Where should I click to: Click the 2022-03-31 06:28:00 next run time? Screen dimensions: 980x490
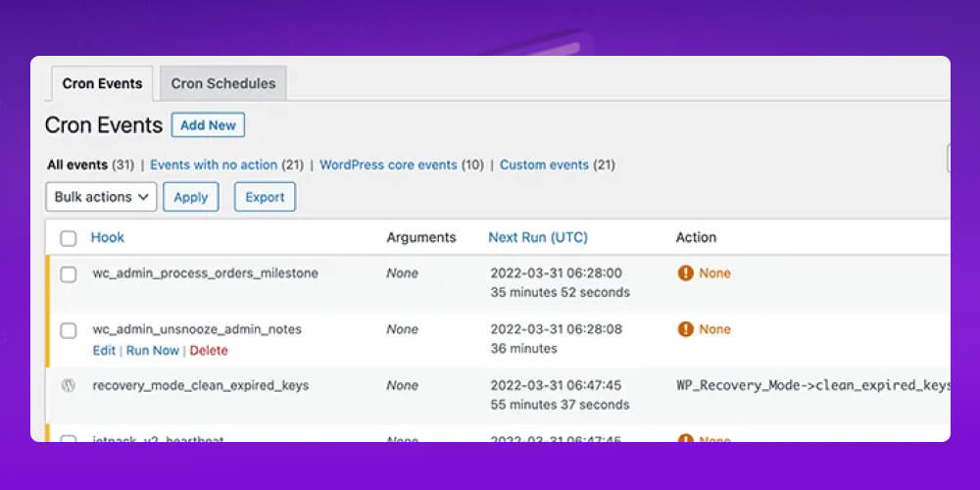coord(557,273)
